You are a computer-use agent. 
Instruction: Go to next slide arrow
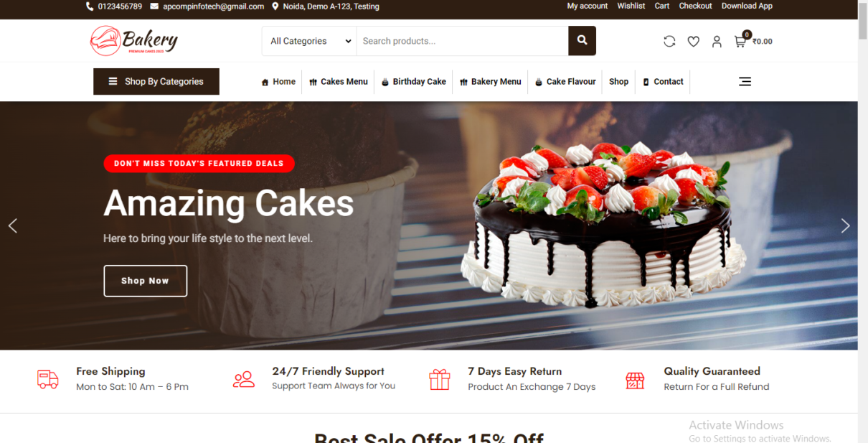tap(845, 225)
